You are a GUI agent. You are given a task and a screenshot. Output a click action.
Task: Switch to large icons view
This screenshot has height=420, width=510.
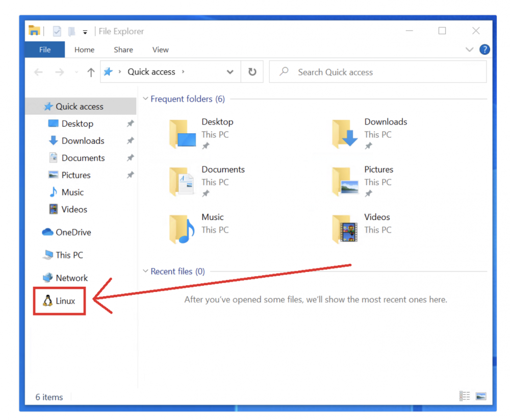pos(480,397)
